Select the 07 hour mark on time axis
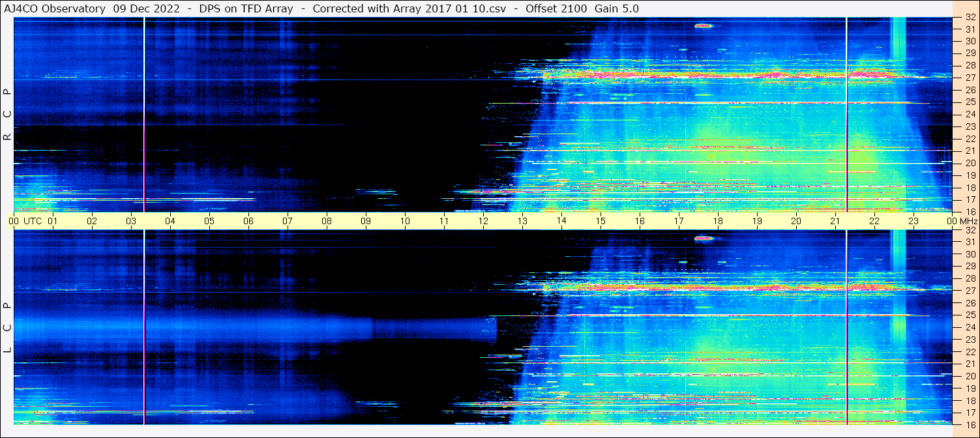The image size is (980, 438). tap(288, 221)
